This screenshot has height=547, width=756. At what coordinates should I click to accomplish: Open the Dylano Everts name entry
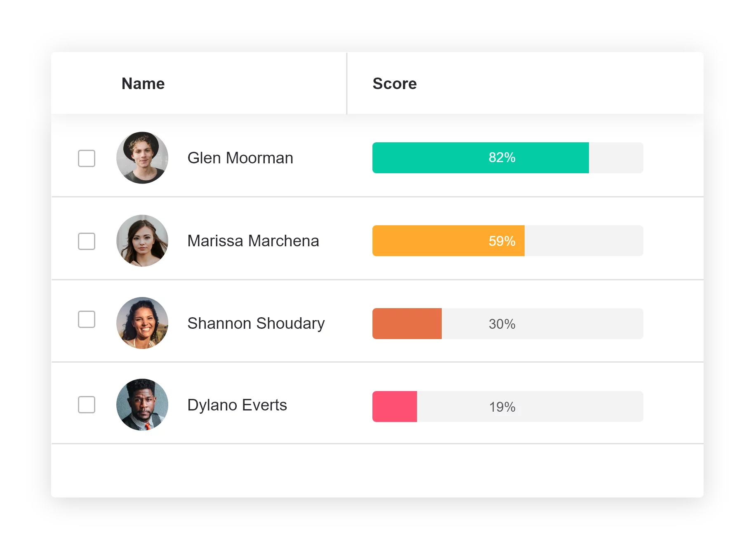[x=237, y=405]
